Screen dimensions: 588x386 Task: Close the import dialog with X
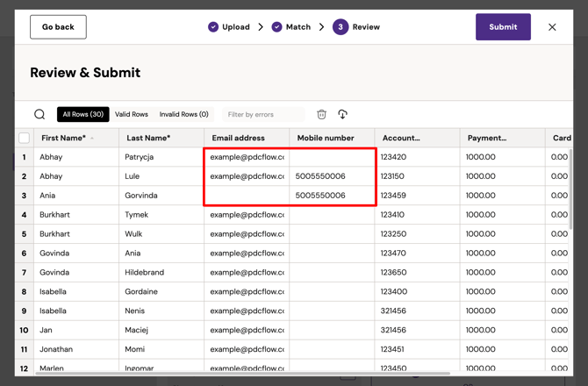(552, 27)
